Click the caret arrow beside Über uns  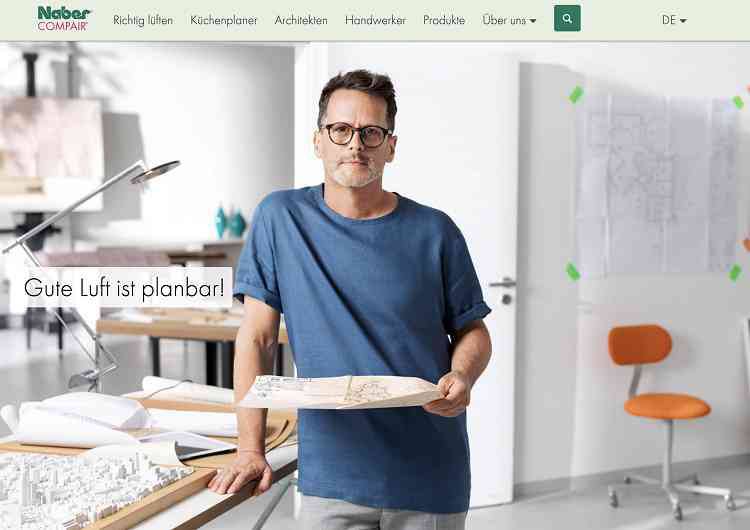[x=533, y=21]
